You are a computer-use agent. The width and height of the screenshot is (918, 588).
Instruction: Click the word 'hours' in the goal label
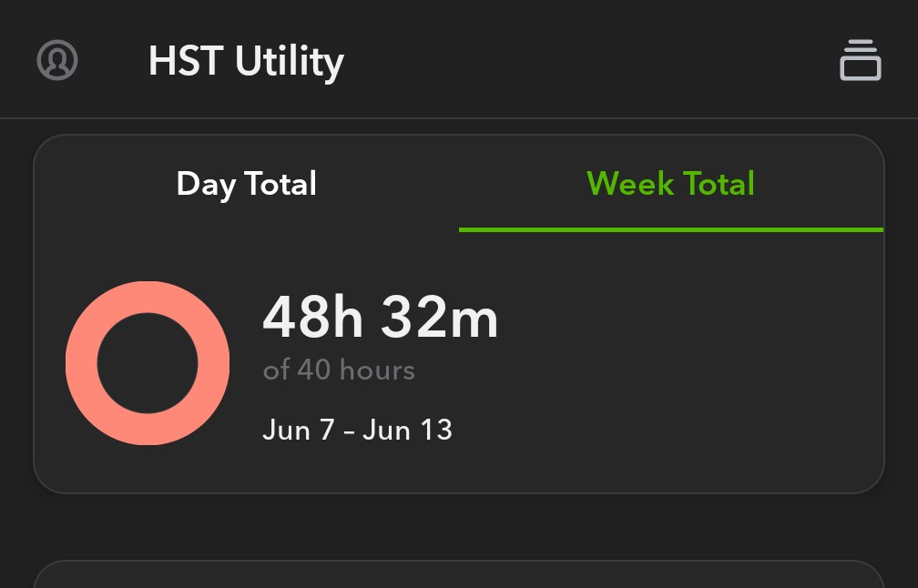click(x=378, y=370)
